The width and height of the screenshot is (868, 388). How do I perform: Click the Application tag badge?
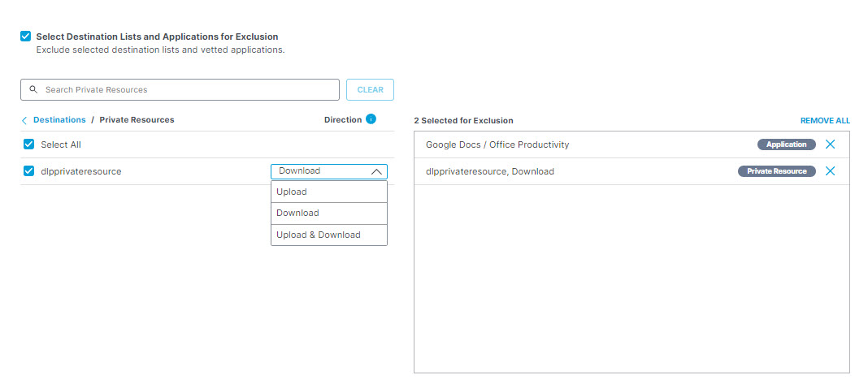tap(786, 144)
